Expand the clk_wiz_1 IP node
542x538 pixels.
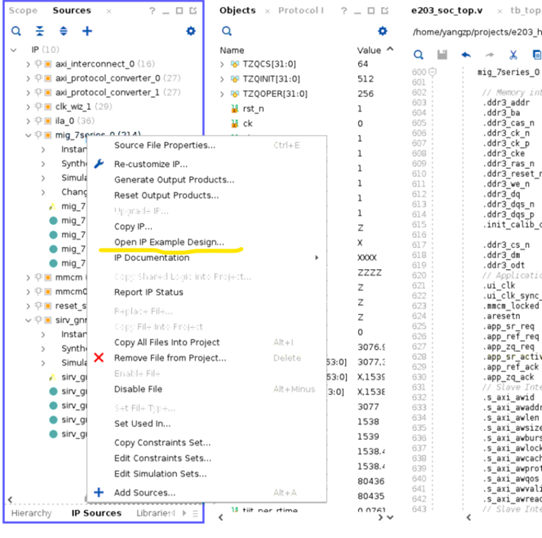pos(28,107)
